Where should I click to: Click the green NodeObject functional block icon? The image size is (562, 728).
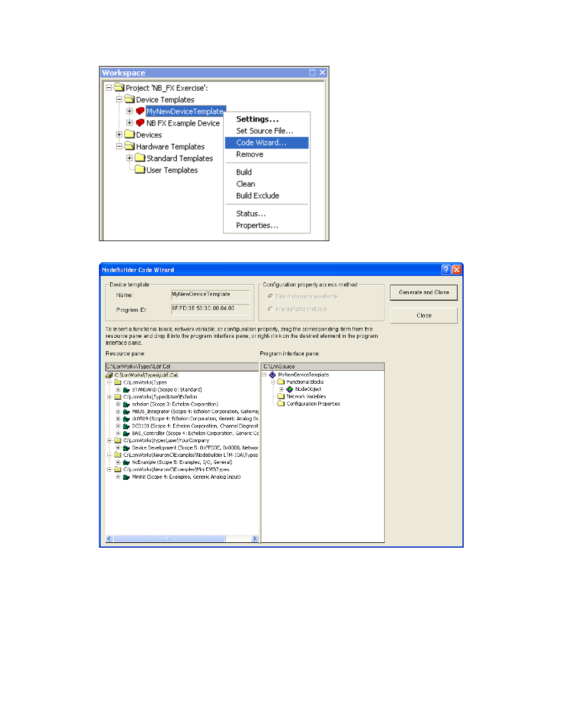289,389
